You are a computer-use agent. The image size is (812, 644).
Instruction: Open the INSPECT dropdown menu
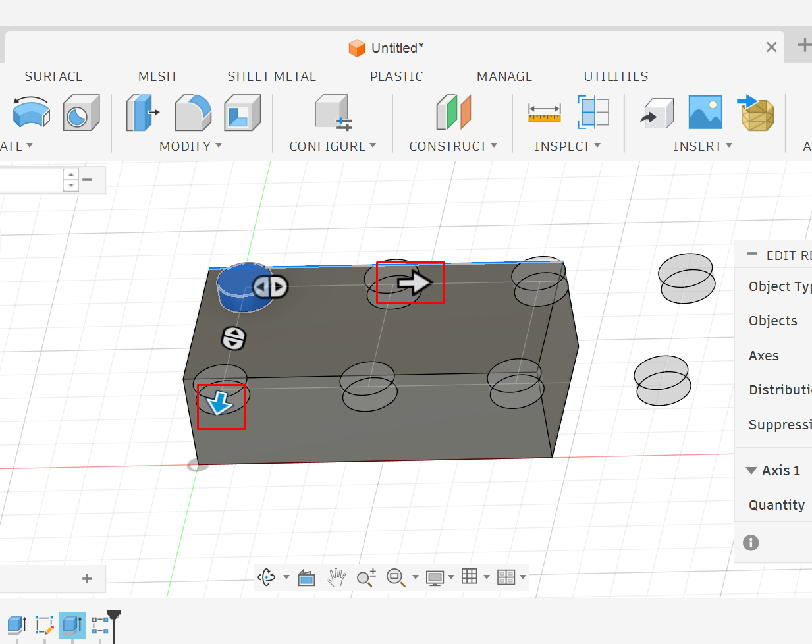[x=567, y=146]
